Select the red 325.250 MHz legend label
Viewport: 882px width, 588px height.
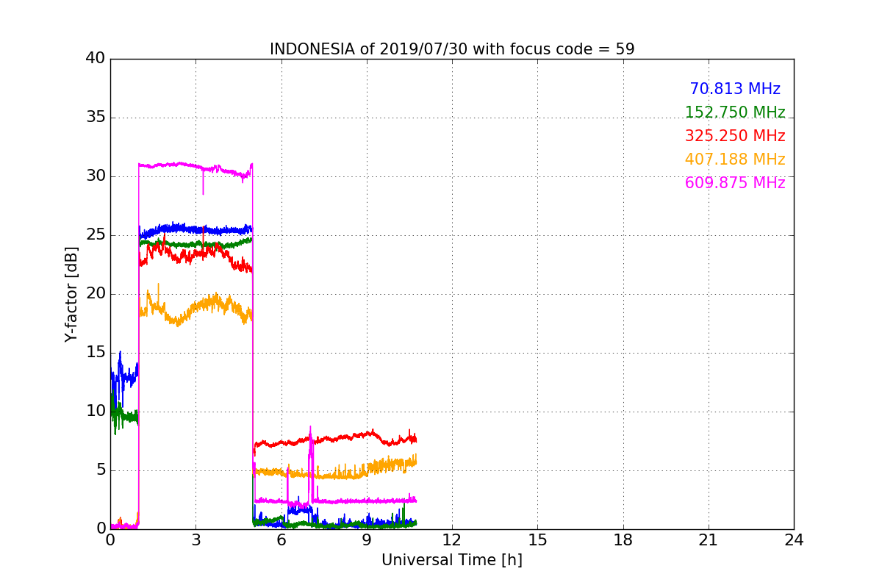[x=735, y=136]
